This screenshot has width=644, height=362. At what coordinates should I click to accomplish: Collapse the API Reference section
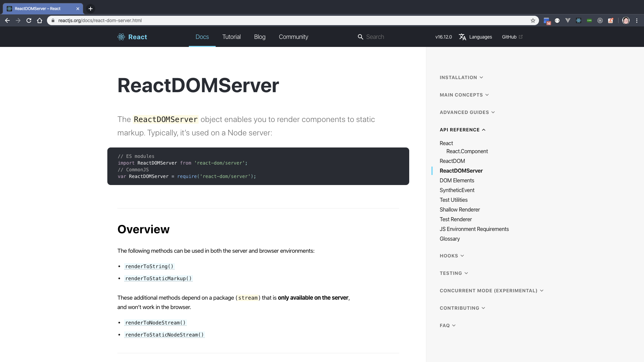click(x=463, y=130)
